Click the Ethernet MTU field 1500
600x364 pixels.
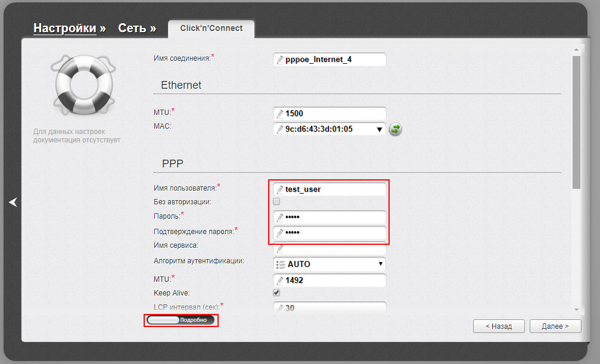329,113
